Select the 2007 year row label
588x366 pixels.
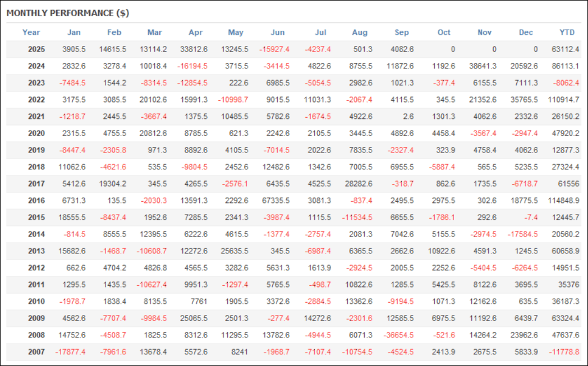click(x=37, y=352)
